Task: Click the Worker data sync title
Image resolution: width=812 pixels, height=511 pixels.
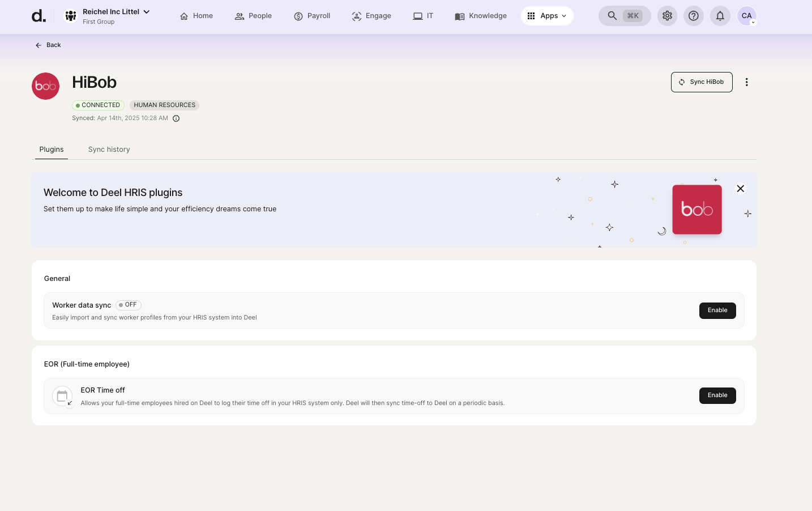Action: [82, 305]
